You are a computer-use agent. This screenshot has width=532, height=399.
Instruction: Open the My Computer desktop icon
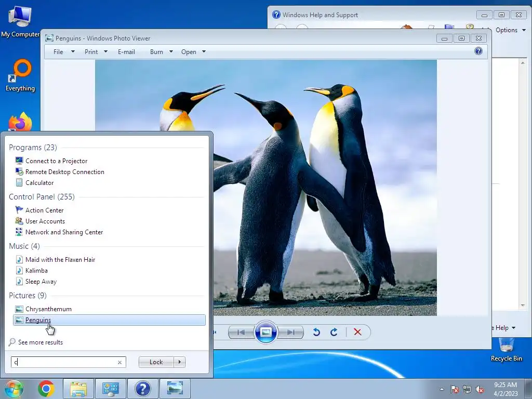pyautogui.click(x=20, y=21)
